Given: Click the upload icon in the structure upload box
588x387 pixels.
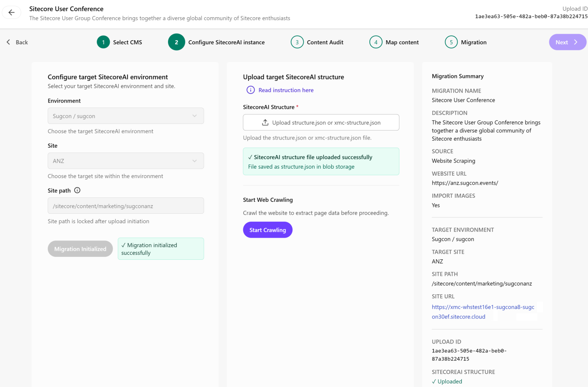Looking at the screenshot, I should pos(265,122).
